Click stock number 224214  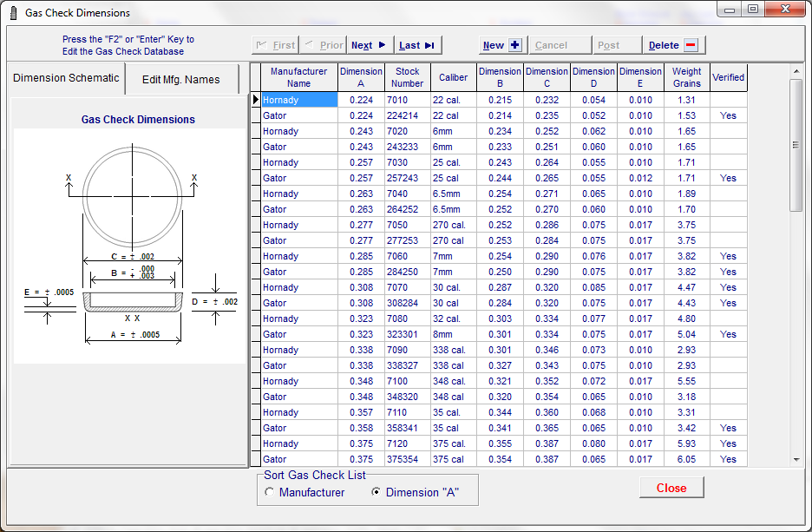click(407, 115)
